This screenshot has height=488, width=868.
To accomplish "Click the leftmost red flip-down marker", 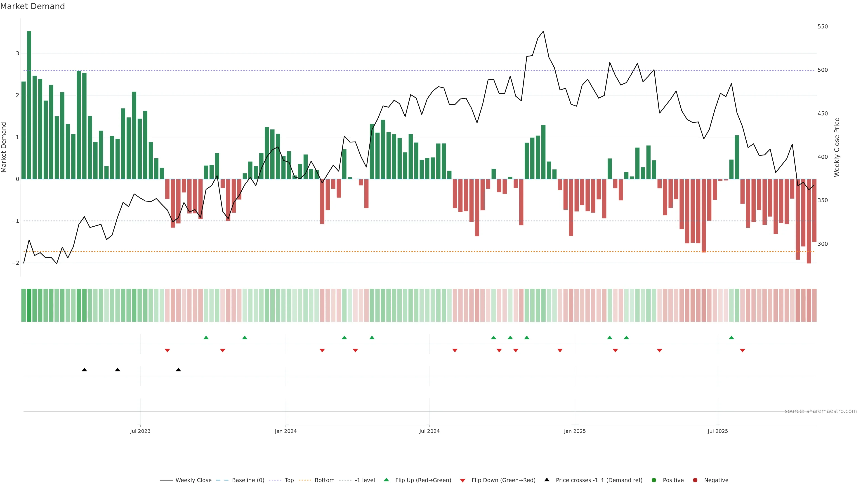I will coord(167,351).
